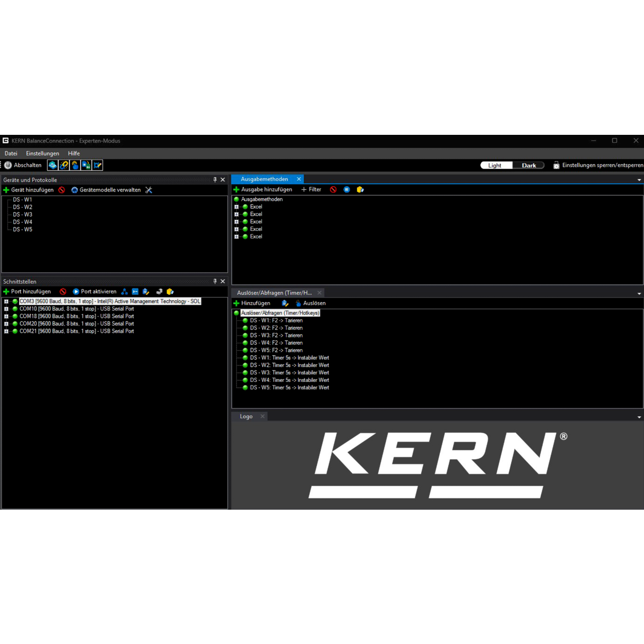Switch to Dark theme
The image size is (644, 644).
coord(529,165)
